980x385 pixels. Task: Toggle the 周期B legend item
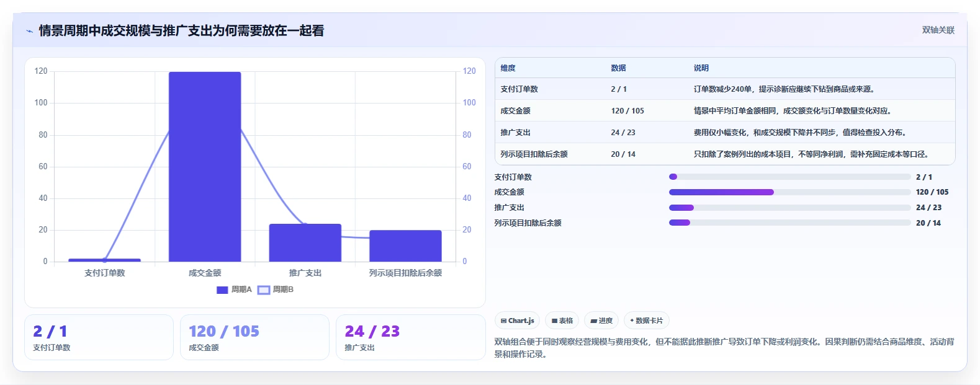point(276,290)
